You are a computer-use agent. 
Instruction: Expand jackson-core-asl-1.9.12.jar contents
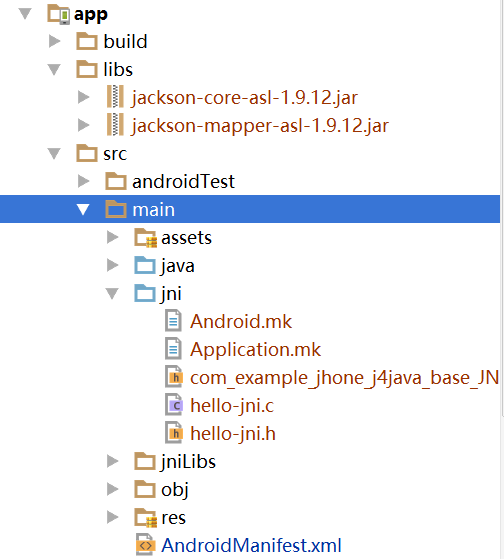(83, 97)
